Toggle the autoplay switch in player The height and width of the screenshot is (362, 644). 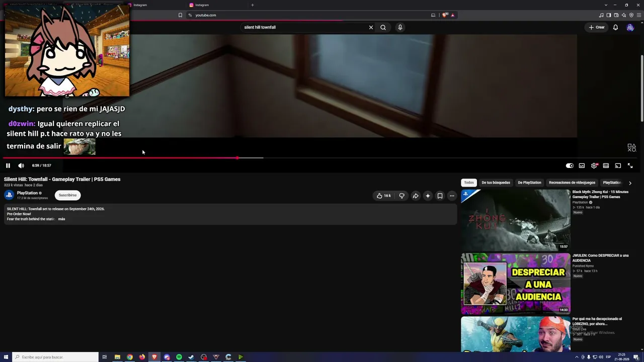(570, 165)
